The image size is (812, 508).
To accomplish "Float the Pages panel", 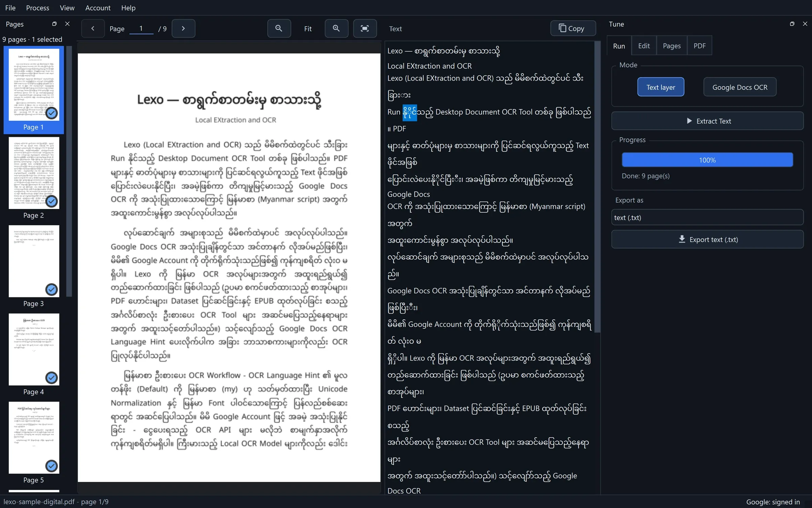I will [x=54, y=24].
